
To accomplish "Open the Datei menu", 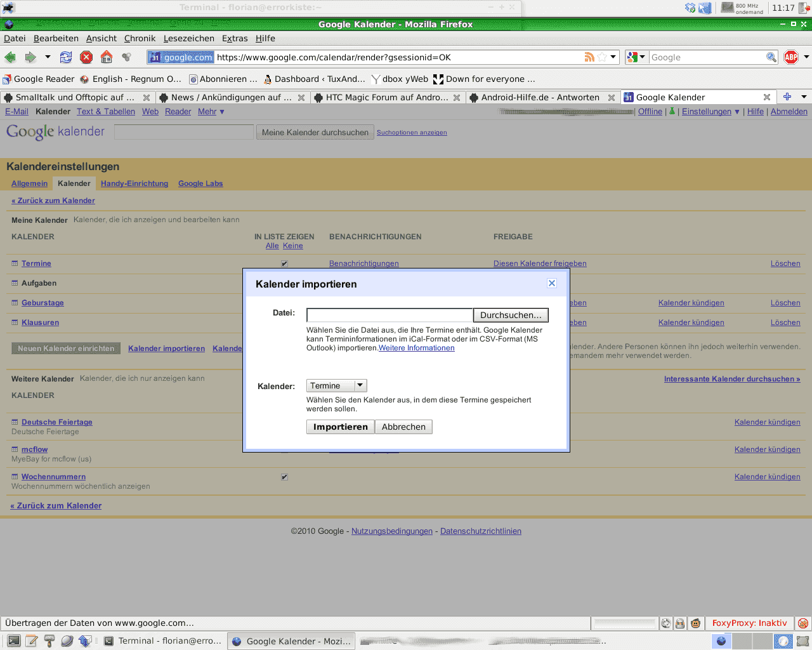I will pyautogui.click(x=15, y=38).
